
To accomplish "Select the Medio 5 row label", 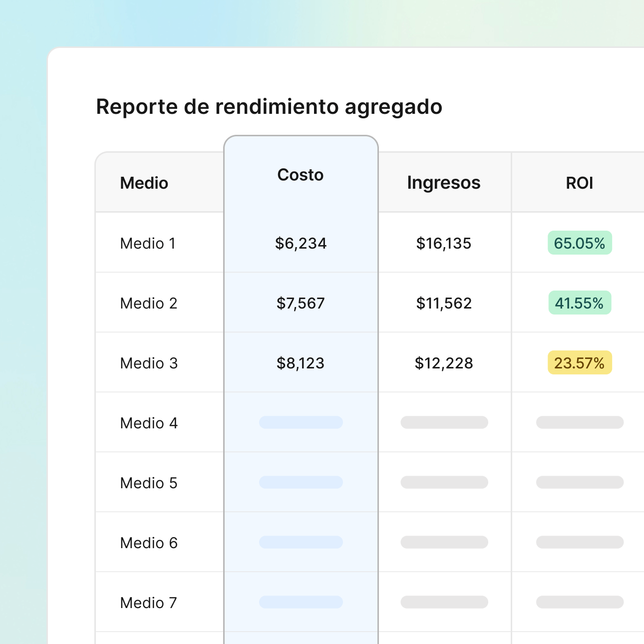I will coord(148,483).
